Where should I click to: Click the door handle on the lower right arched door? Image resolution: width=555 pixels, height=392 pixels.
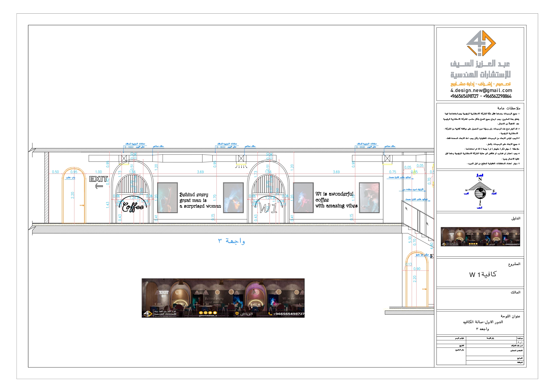(424, 289)
